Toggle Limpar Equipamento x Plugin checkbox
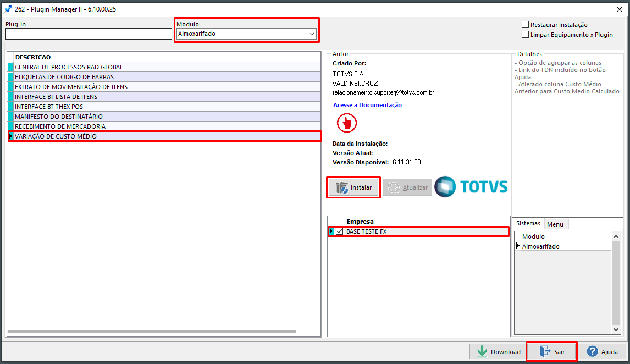This screenshot has width=630, height=364. (525, 35)
